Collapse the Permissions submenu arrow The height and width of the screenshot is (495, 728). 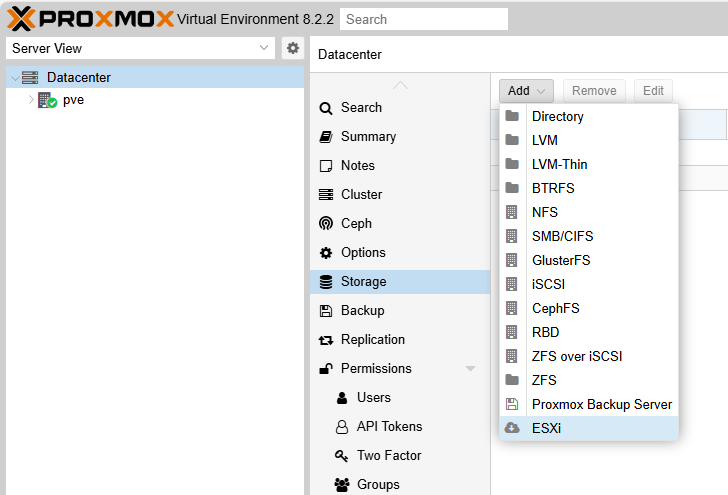pyautogui.click(x=470, y=369)
